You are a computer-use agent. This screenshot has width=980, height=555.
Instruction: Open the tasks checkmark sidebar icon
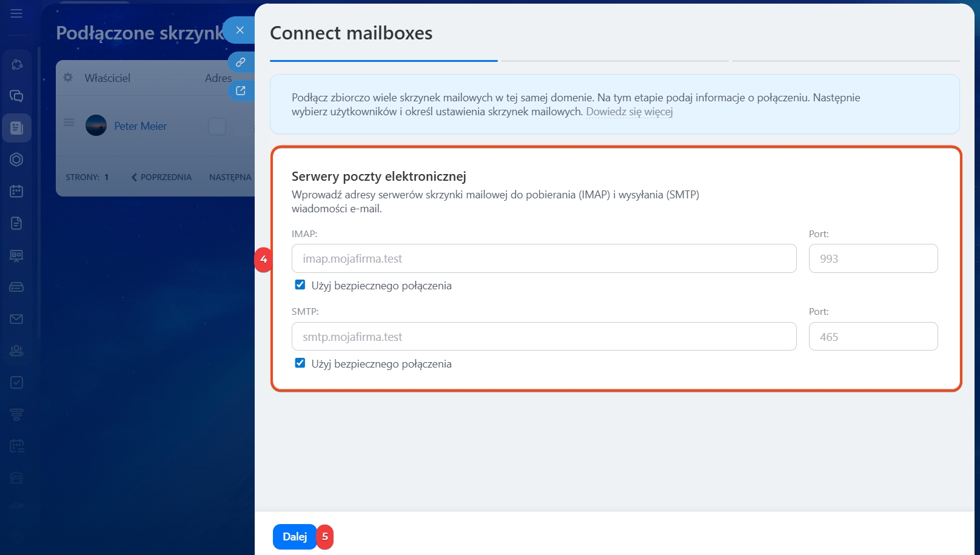pyautogui.click(x=16, y=383)
